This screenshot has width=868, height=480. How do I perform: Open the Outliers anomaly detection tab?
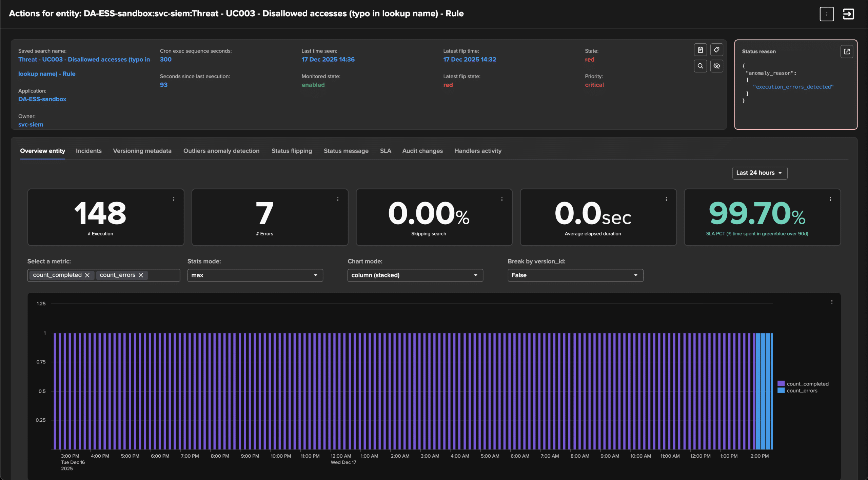coord(221,151)
